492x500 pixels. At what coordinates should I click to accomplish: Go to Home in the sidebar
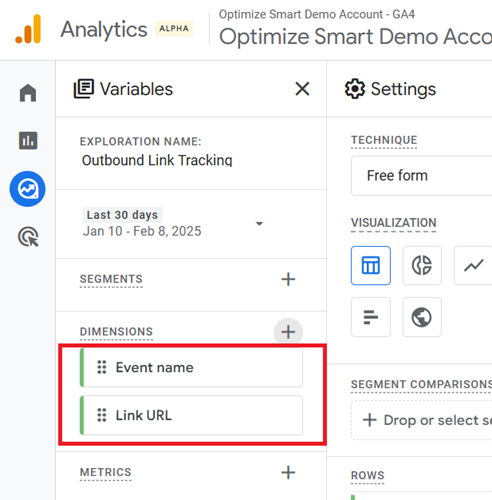[x=28, y=93]
